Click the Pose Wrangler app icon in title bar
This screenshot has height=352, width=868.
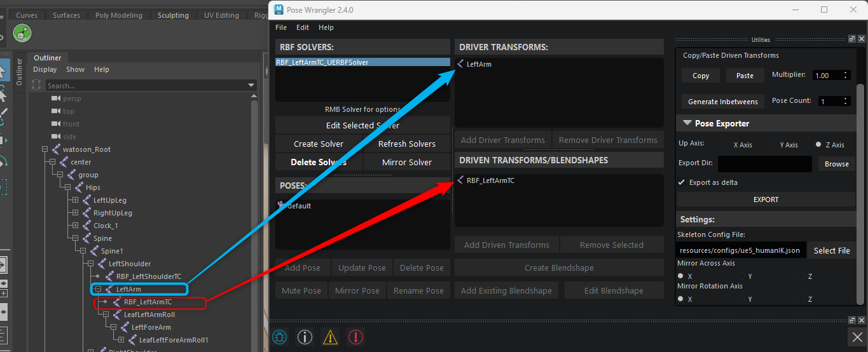[279, 10]
